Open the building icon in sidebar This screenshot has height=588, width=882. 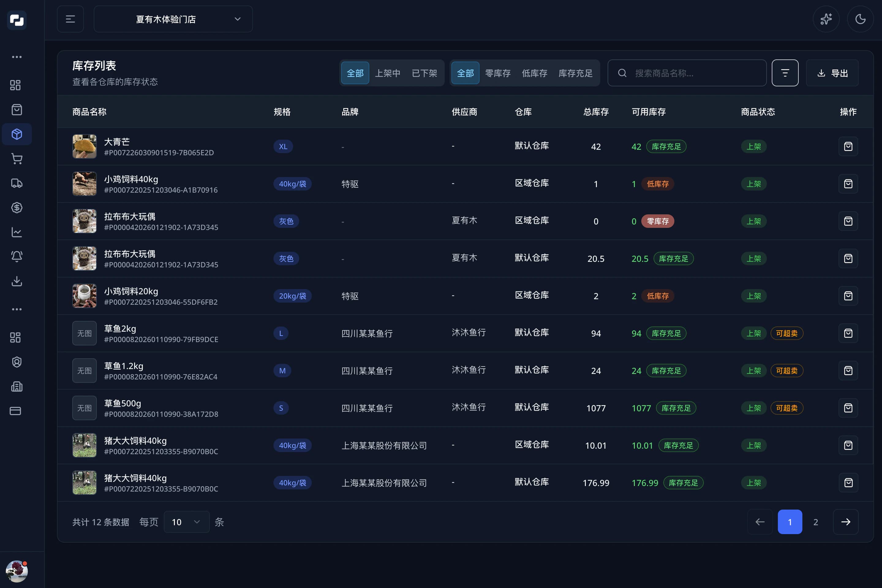pyautogui.click(x=17, y=386)
